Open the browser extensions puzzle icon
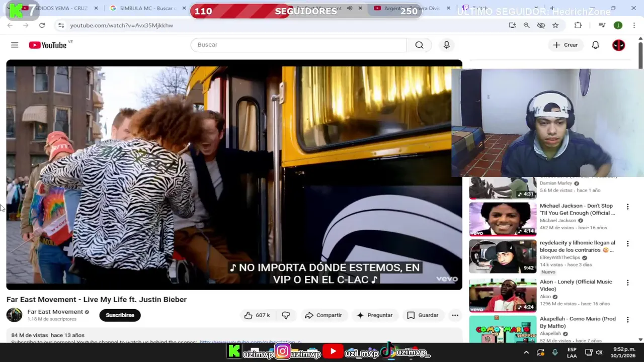The height and width of the screenshot is (362, 644). pos(578,25)
